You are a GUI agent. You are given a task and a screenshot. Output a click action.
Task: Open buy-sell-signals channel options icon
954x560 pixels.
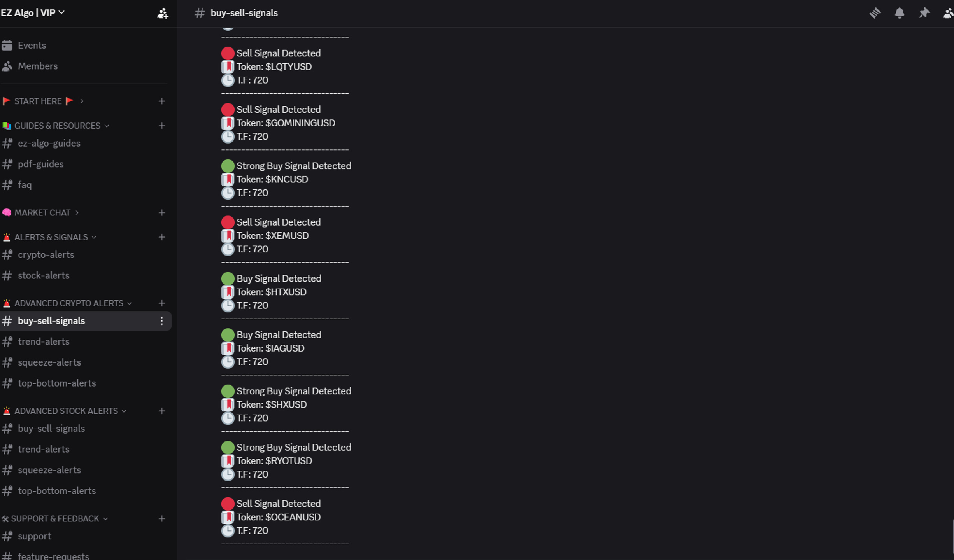pos(162,321)
